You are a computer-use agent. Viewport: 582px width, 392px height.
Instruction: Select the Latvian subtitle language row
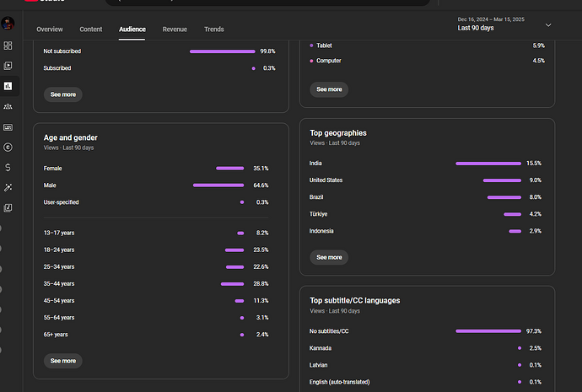click(x=425, y=365)
